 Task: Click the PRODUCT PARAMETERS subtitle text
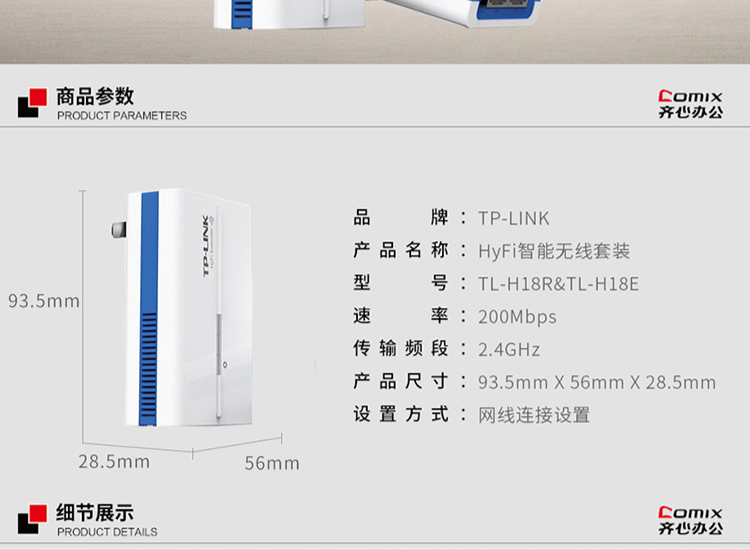click(x=122, y=116)
